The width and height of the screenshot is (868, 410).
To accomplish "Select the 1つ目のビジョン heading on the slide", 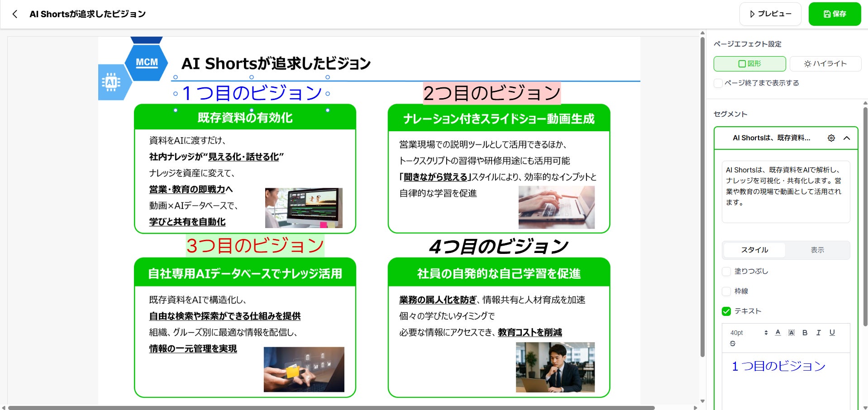I will point(252,94).
